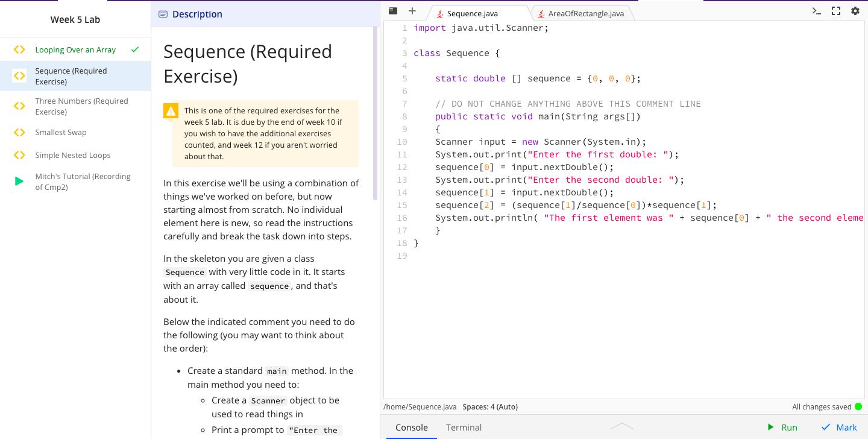Open the Spaces: 4 (Auto) indentation selector

pos(489,406)
